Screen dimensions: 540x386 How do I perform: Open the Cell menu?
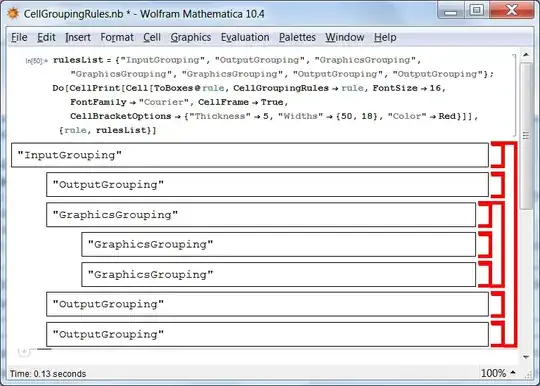pos(152,37)
